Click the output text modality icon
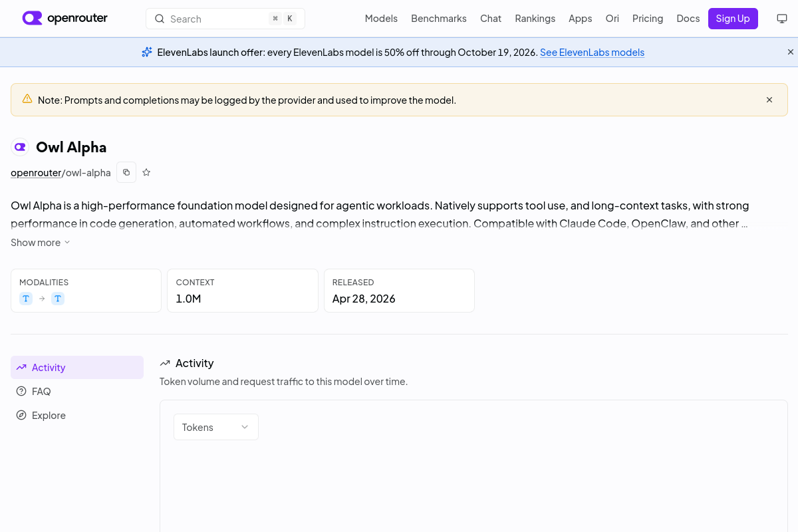 (x=58, y=299)
